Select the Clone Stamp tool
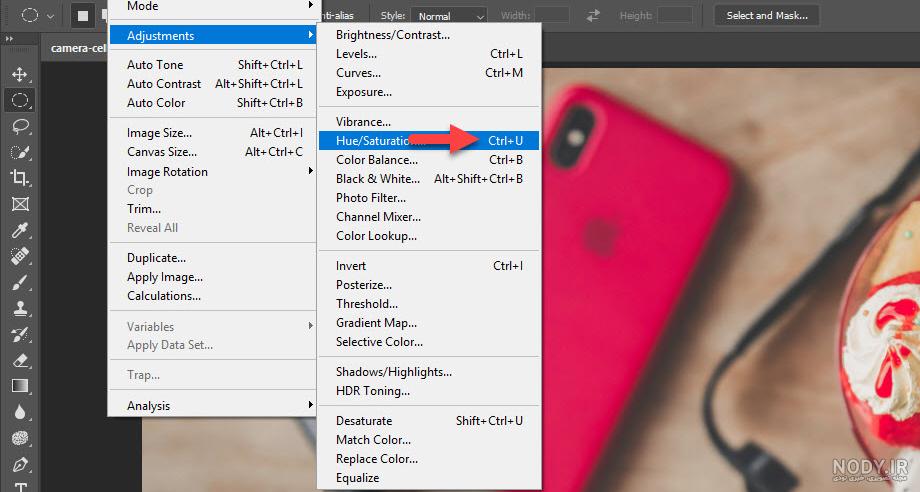The image size is (920, 492). (20, 308)
